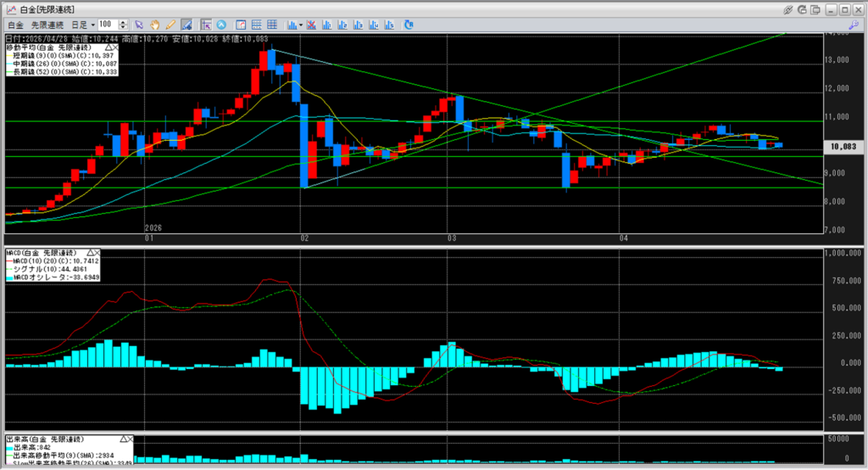Select the pencil trendline drawing tool
Image resolution: width=868 pixels, height=470 pixels.
170,25
